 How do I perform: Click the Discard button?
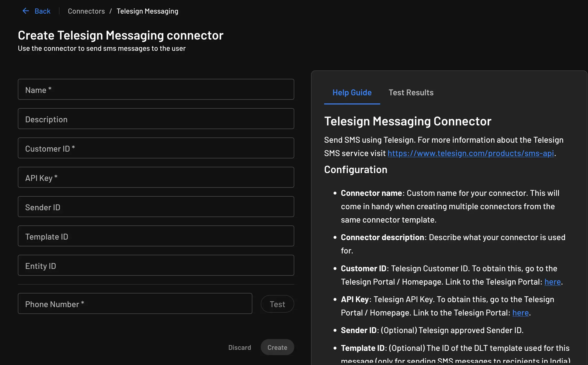pyautogui.click(x=239, y=347)
